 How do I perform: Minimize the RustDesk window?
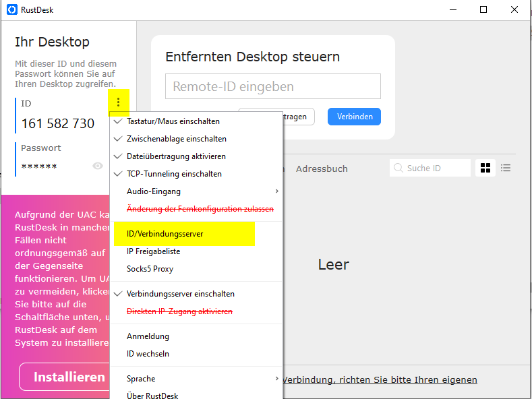coord(452,10)
